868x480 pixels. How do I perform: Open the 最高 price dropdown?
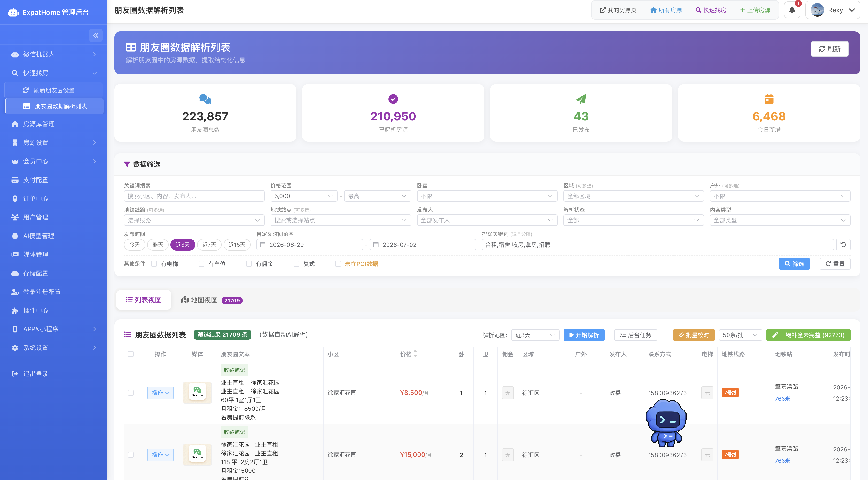(377, 196)
